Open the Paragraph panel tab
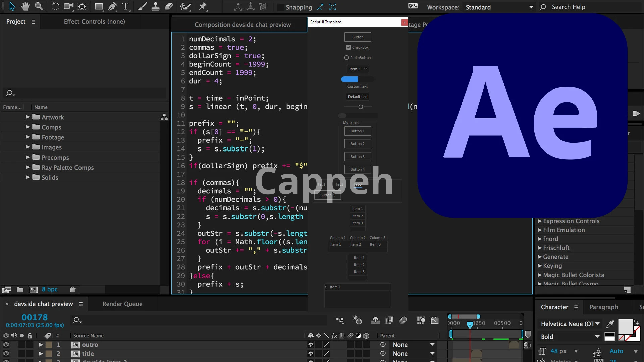This screenshot has width=644, height=362. [x=603, y=307]
